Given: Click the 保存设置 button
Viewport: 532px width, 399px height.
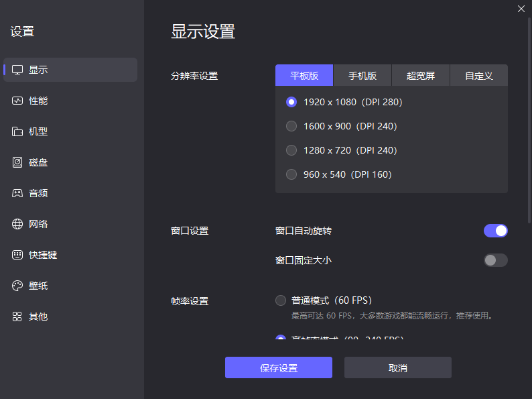Looking at the screenshot, I should [x=279, y=367].
